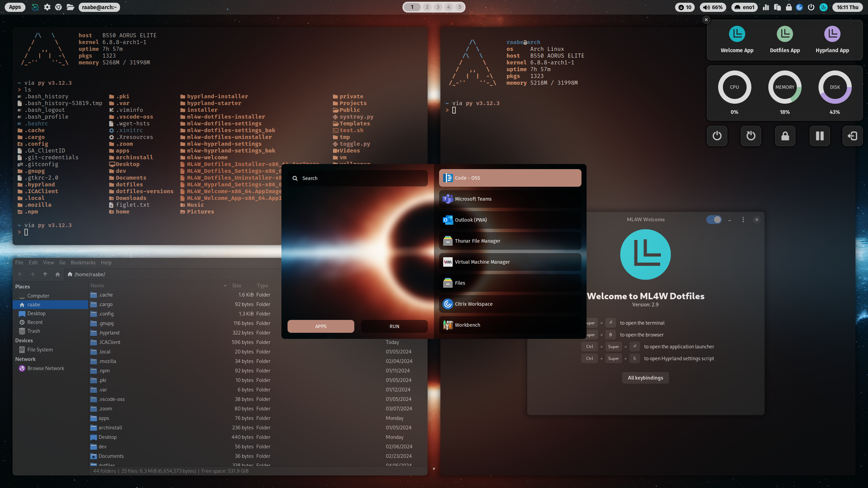
Task: Open the settings gear in the top bar
Action: (x=47, y=7)
